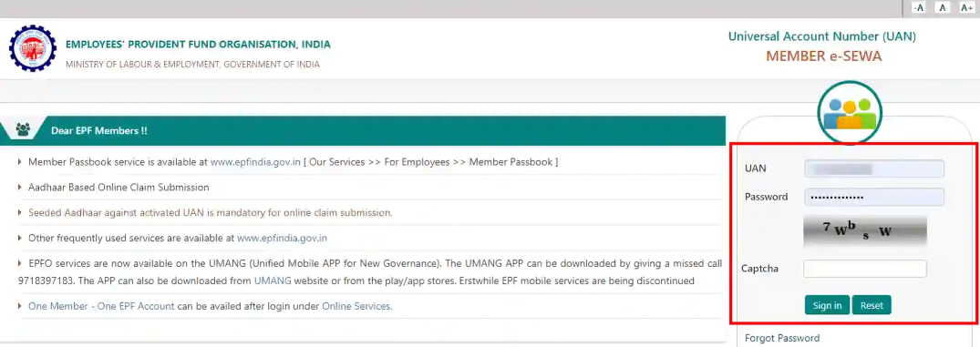Image resolution: width=980 pixels, height=347 pixels.
Task: Reset font size with middle A button
Action: point(943,7)
